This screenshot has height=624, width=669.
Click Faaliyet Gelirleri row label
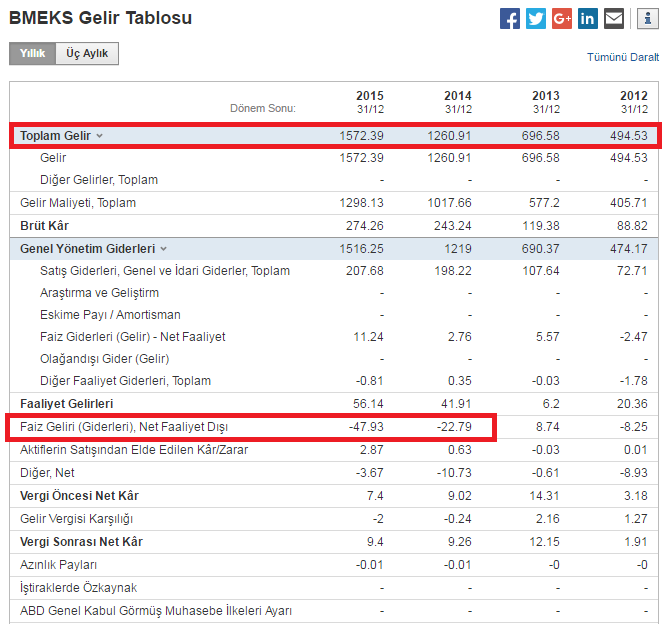pos(67,404)
